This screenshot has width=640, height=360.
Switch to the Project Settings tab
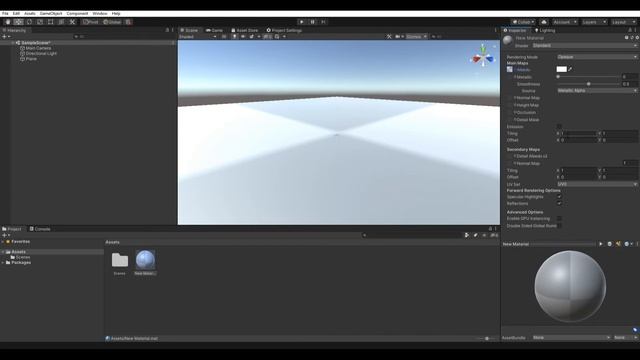(284, 31)
